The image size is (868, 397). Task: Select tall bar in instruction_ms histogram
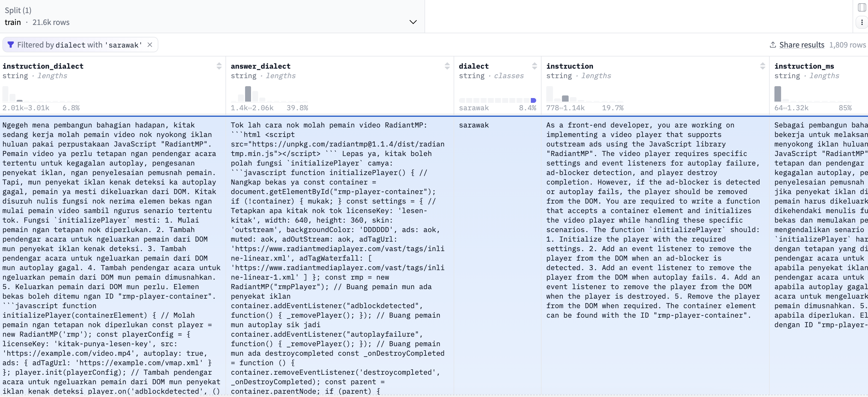(x=777, y=94)
